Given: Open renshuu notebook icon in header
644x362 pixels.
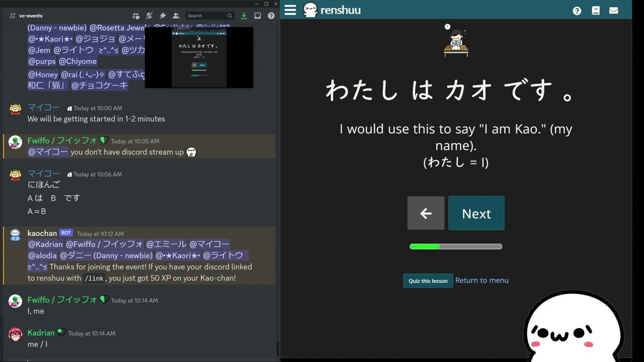Looking at the screenshot, I should tap(596, 11).
